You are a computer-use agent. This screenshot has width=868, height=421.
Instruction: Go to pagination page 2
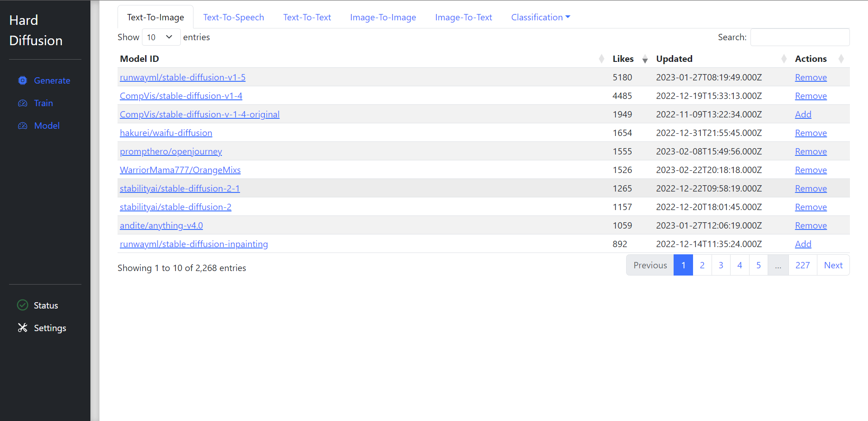point(702,265)
